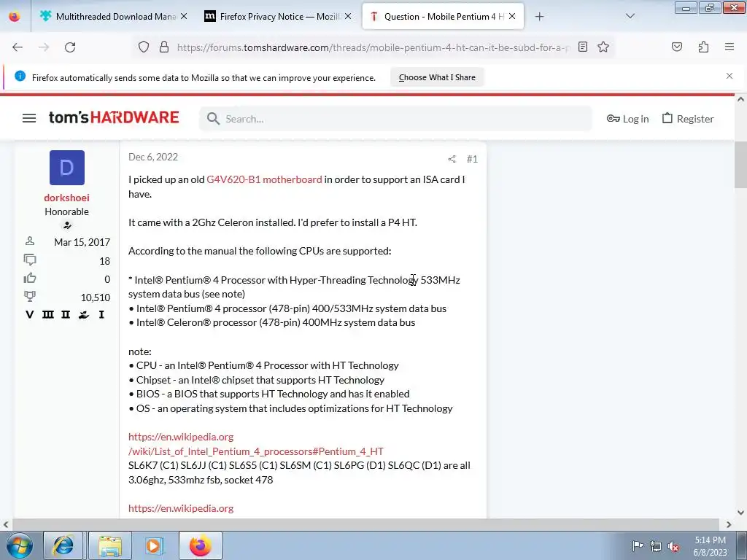Close the Mobile Pentium 4 question tab
The image size is (747, 560).
pos(512,16)
